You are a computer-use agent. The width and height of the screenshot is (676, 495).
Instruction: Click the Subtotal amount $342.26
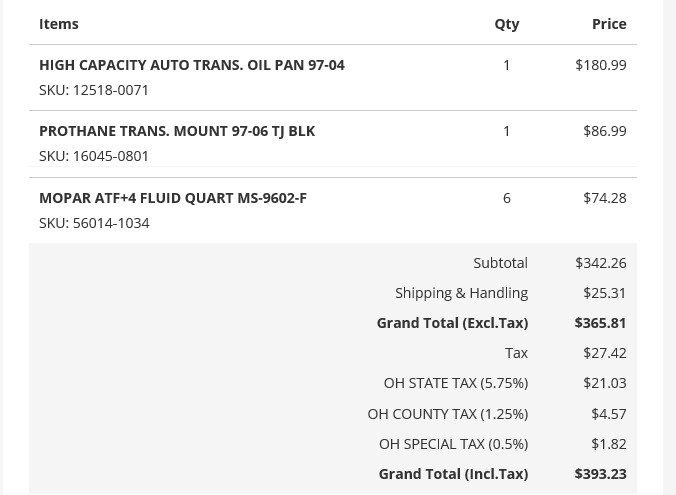point(600,263)
